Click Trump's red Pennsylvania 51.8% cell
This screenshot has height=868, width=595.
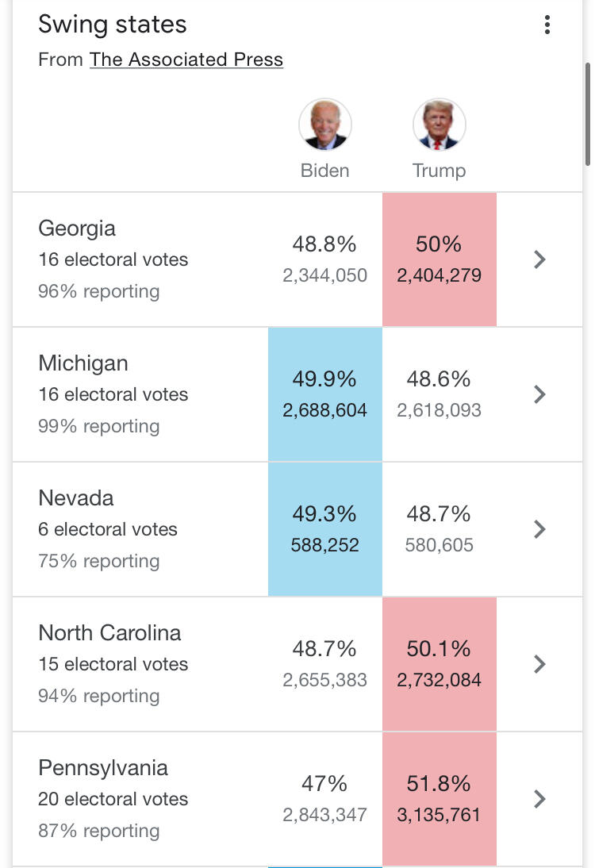pos(439,799)
